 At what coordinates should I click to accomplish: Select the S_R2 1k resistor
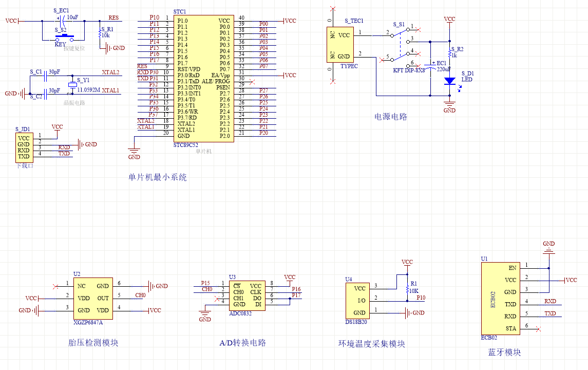click(450, 53)
